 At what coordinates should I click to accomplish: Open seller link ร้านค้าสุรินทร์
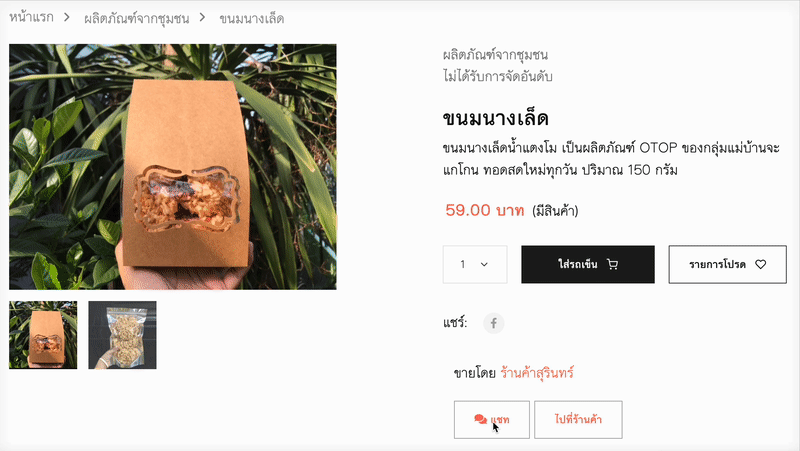click(x=537, y=373)
